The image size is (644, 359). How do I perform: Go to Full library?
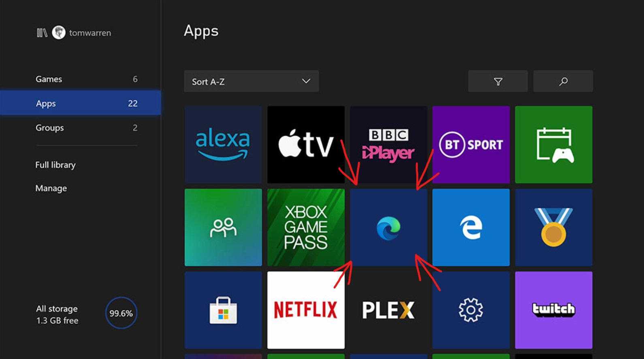click(x=55, y=165)
